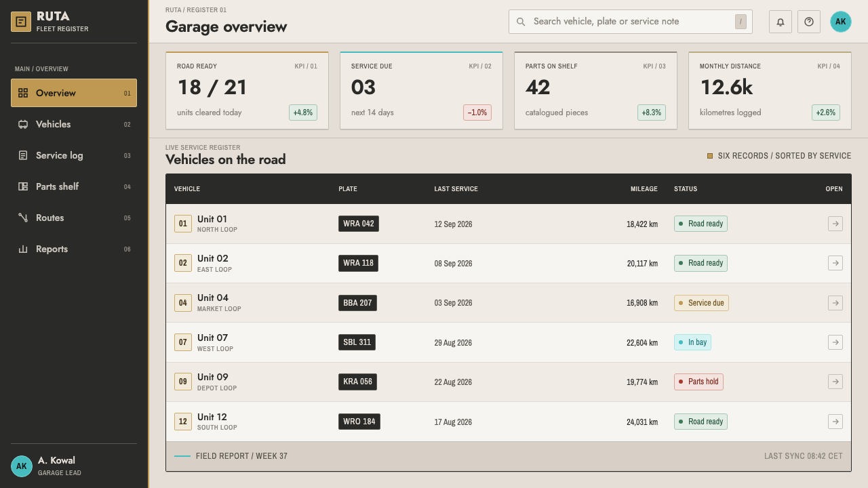Click the slash shortcut key hint

click(x=741, y=22)
